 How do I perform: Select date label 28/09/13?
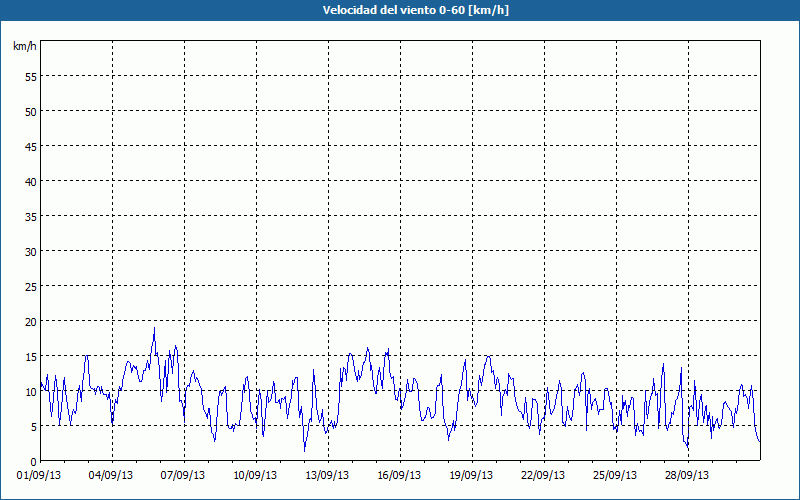tap(687, 476)
